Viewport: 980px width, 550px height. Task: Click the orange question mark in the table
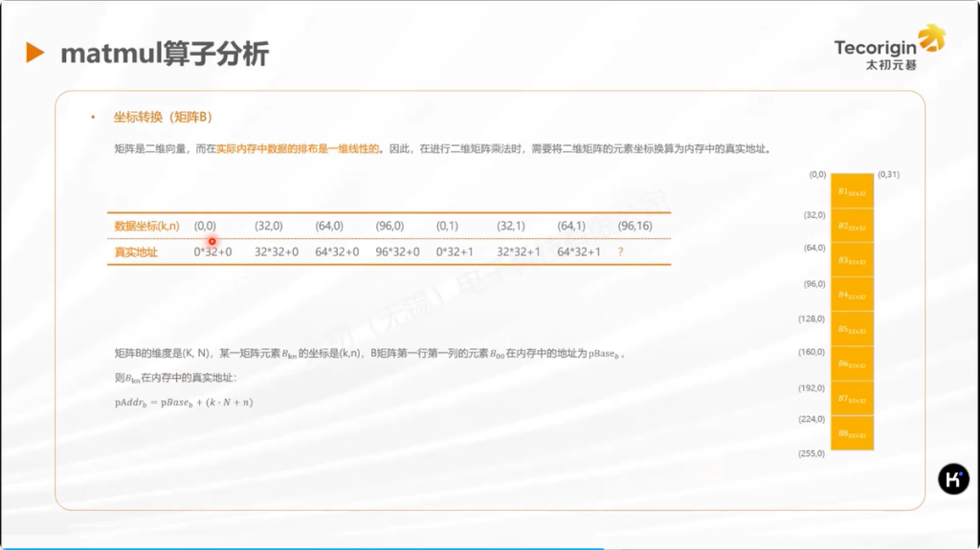point(621,253)
